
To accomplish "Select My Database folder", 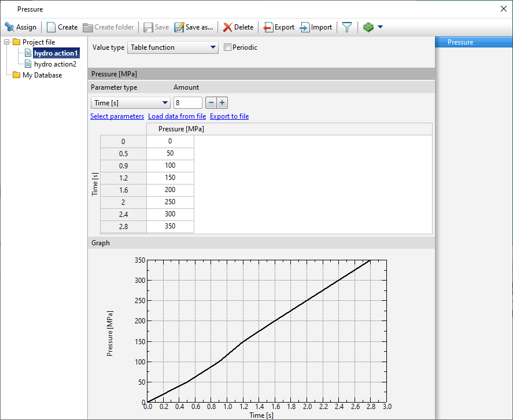I will 42,75.
